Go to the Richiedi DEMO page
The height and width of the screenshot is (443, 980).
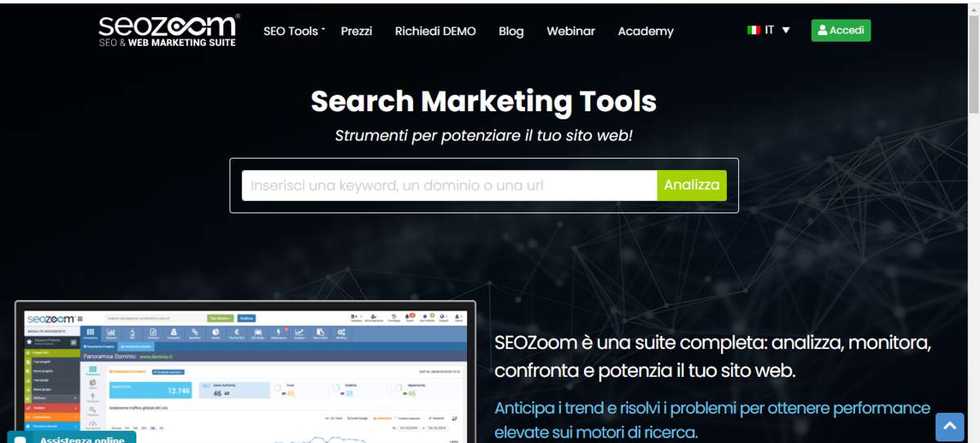point(435,31)
